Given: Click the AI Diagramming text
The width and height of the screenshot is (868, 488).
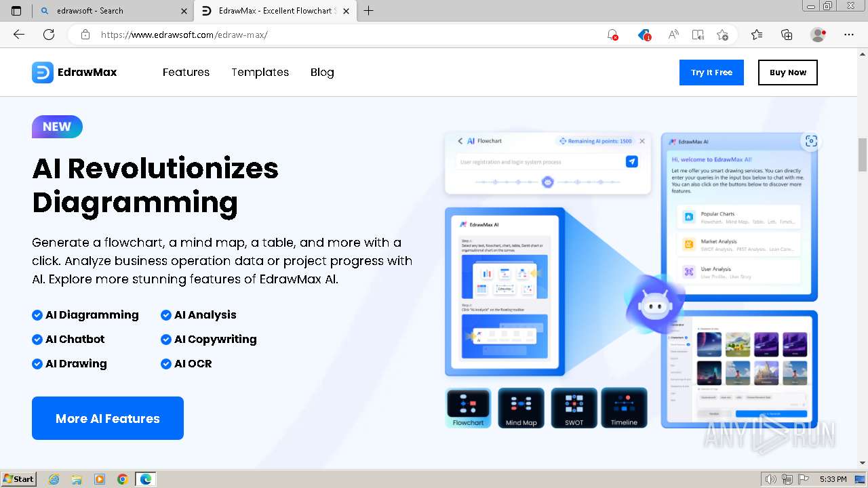Looking at the screenshot, I should 92,314.
